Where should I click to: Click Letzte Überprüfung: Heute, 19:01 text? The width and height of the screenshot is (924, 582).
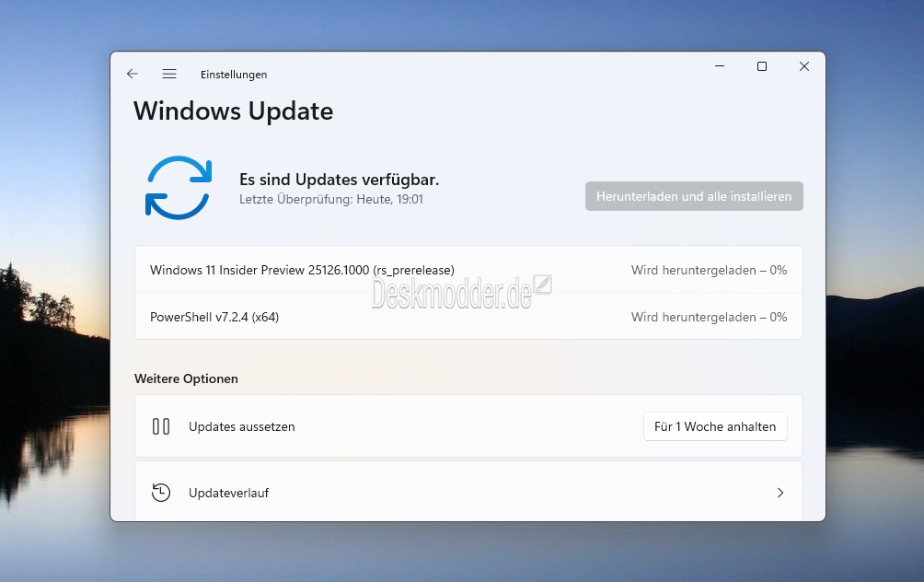pyautogui.click(x=331, y=199)
